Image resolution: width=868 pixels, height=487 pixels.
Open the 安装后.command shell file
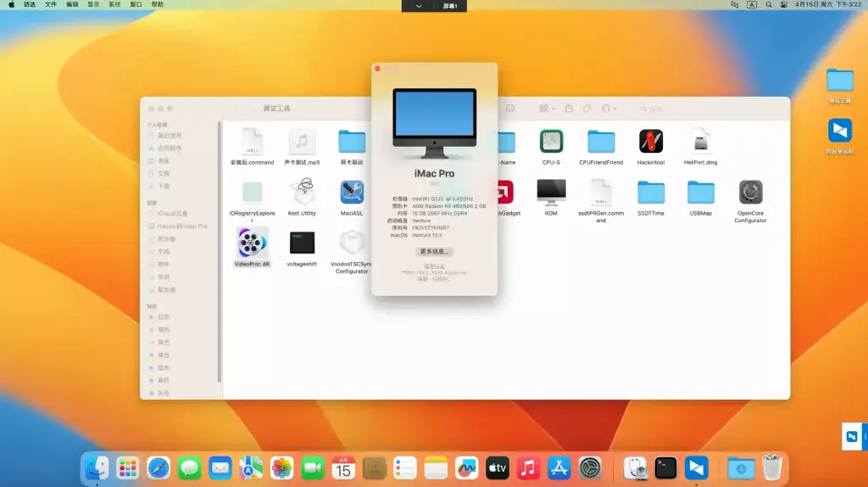[252, 142]
